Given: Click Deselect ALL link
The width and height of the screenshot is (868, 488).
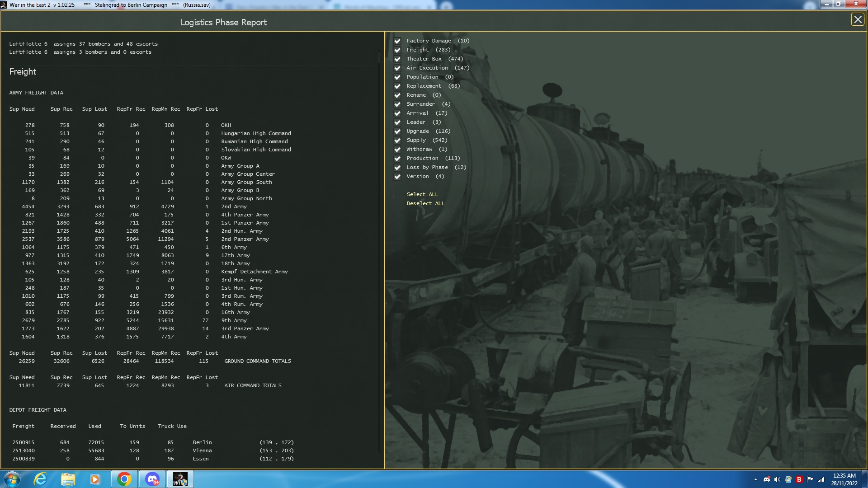Looking at the screenshot, I should pyautogui.click(x=425, y=203).
